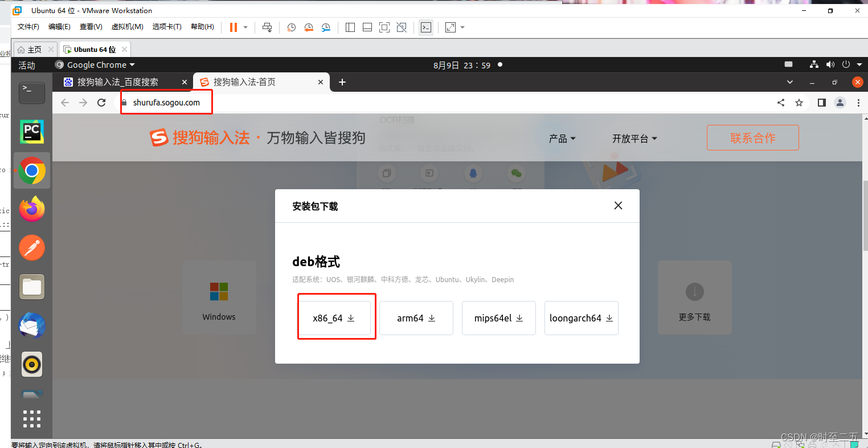The height and width of the screenshot is (448, 868).
Task: Download the mips64el deb package
Action: [499, 318]
